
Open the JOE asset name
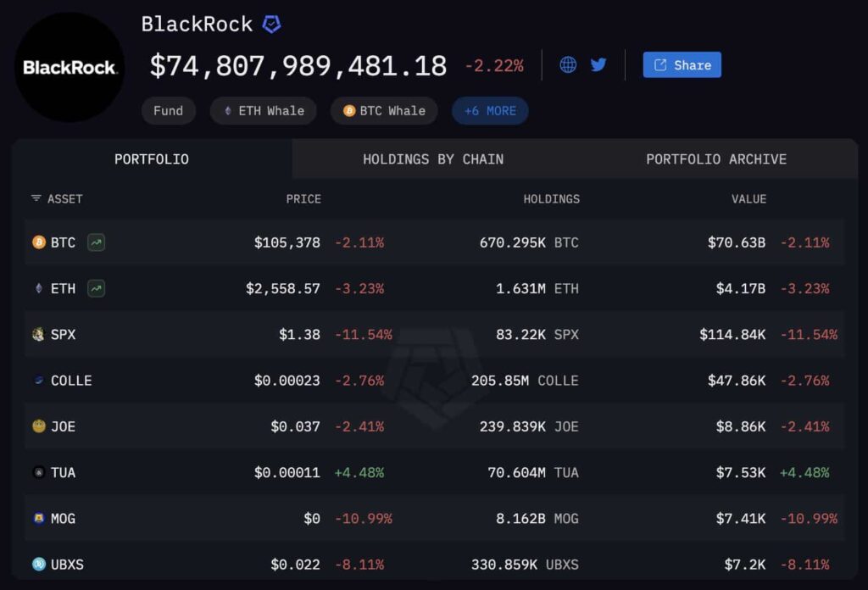(63, 426)
